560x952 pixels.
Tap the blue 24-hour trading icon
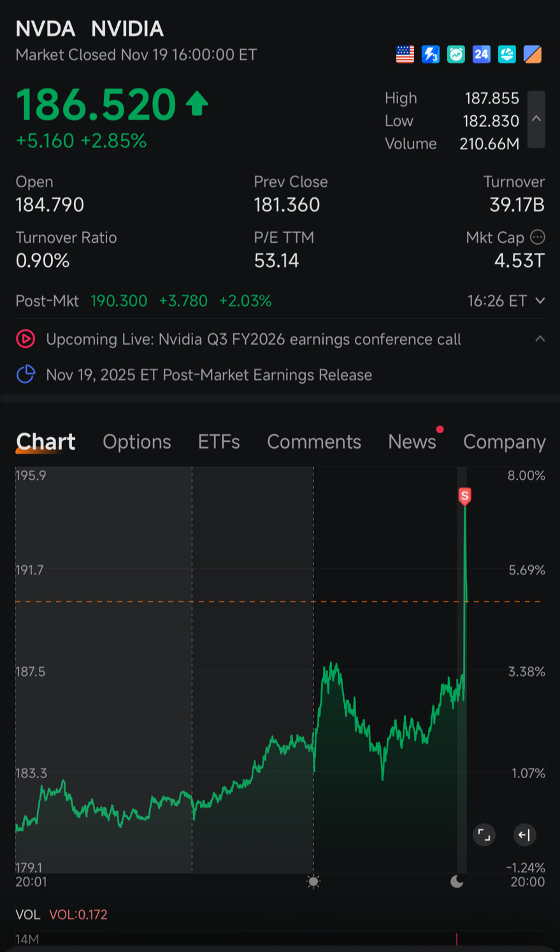click(x=482, y=54)
